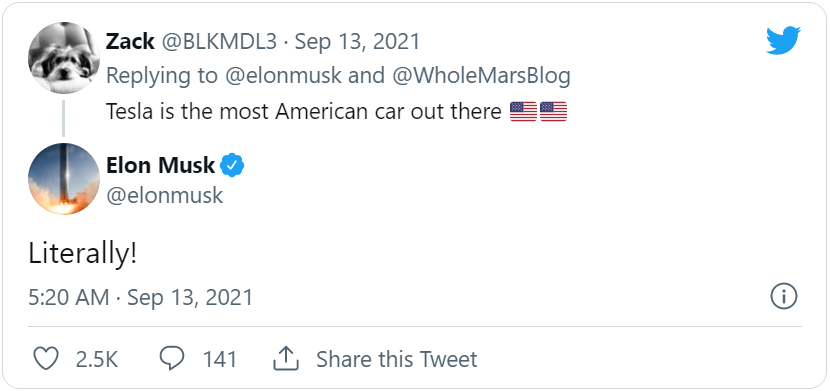Screen dimensions: 830x391
Task: Open replies via speech bubble icon
Action: [x=172, y=359]
